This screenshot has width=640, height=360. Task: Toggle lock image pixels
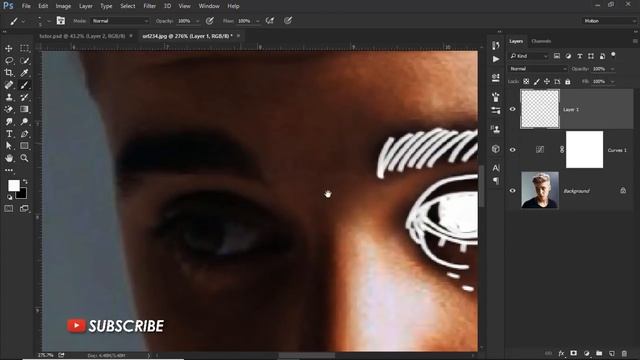537,82
